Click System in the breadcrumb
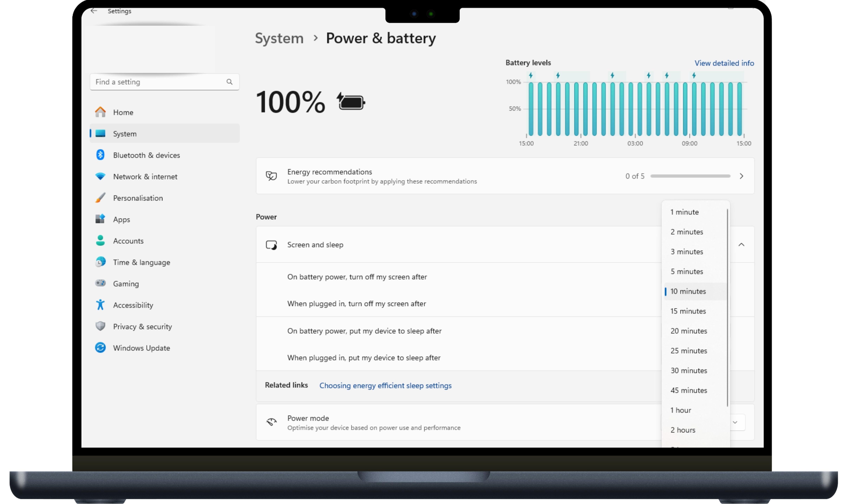 click(279, 38)
